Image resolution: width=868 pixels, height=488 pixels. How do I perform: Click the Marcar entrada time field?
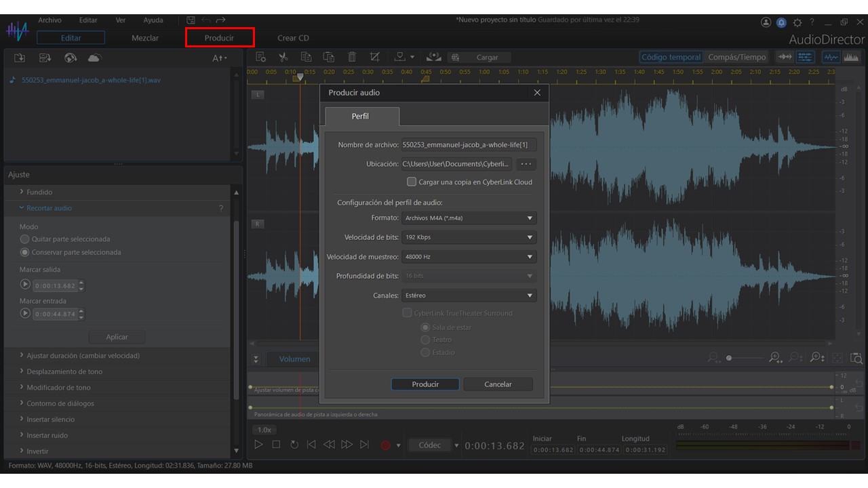[x=56, y=314]
